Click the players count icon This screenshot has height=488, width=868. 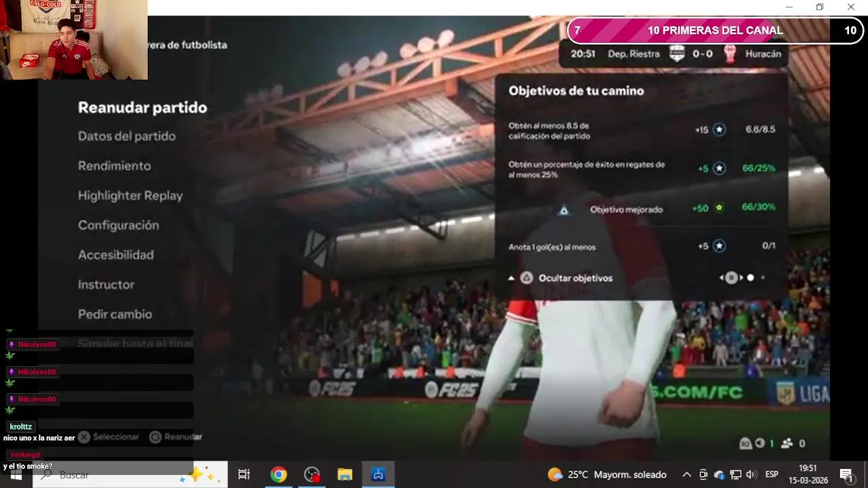click(787, 443)
